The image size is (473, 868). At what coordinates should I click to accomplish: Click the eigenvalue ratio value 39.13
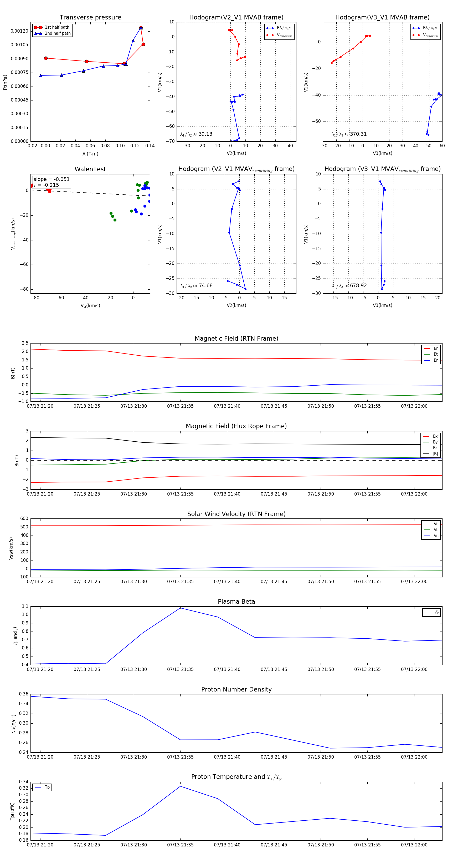pos(205,134)
